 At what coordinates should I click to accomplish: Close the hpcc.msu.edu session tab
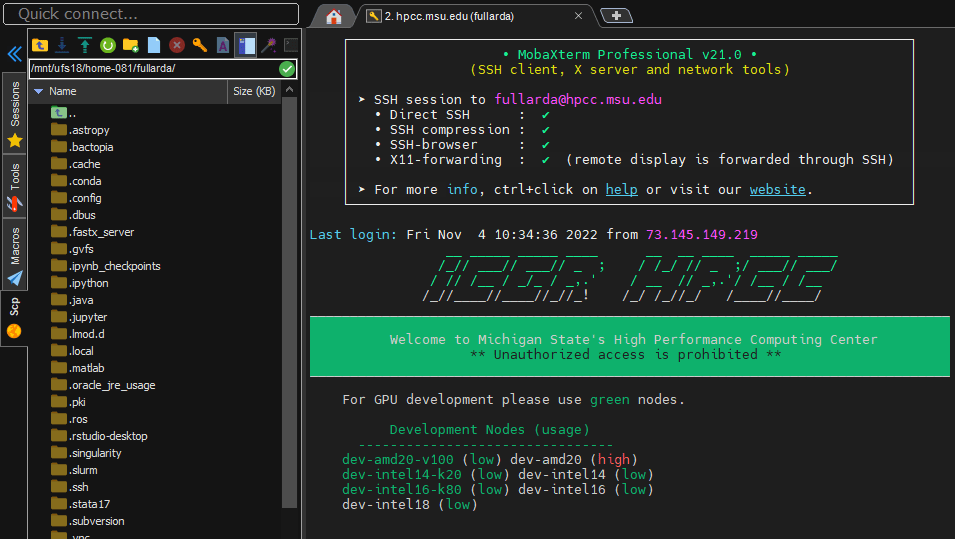tap(579, 16)
